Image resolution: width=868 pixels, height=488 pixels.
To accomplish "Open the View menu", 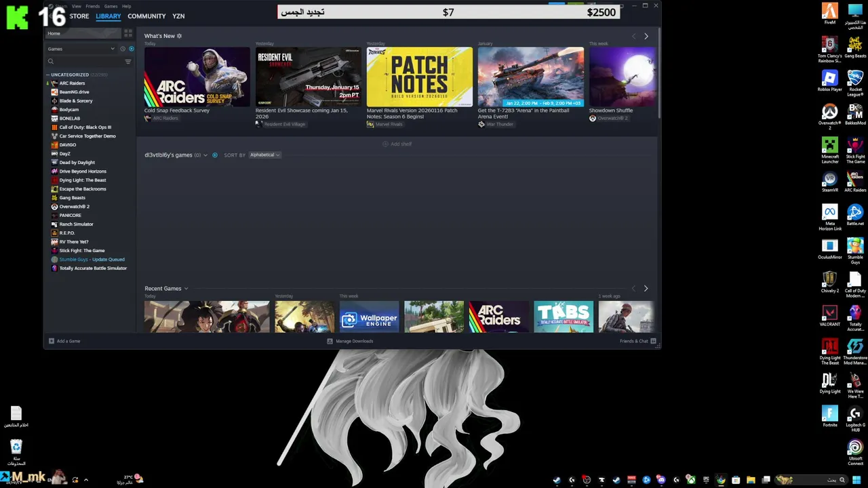I will point(77,6).
